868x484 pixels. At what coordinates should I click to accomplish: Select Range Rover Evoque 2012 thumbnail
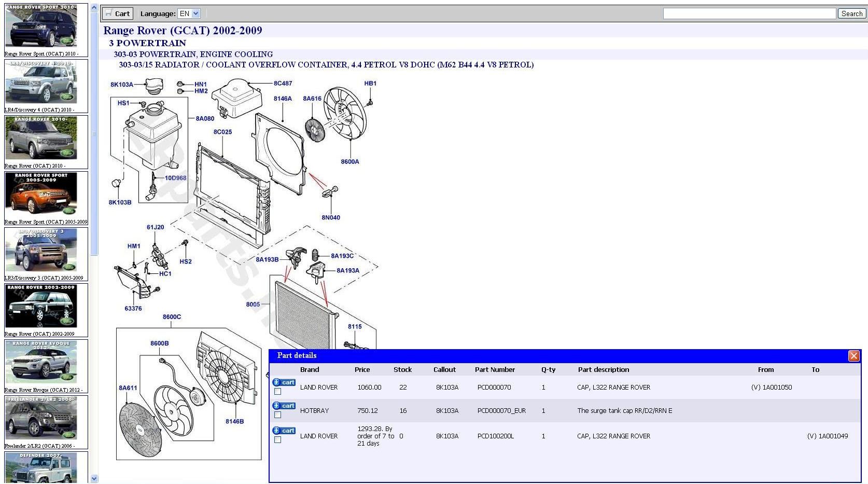pyautogui.click(x=41, y=362)
